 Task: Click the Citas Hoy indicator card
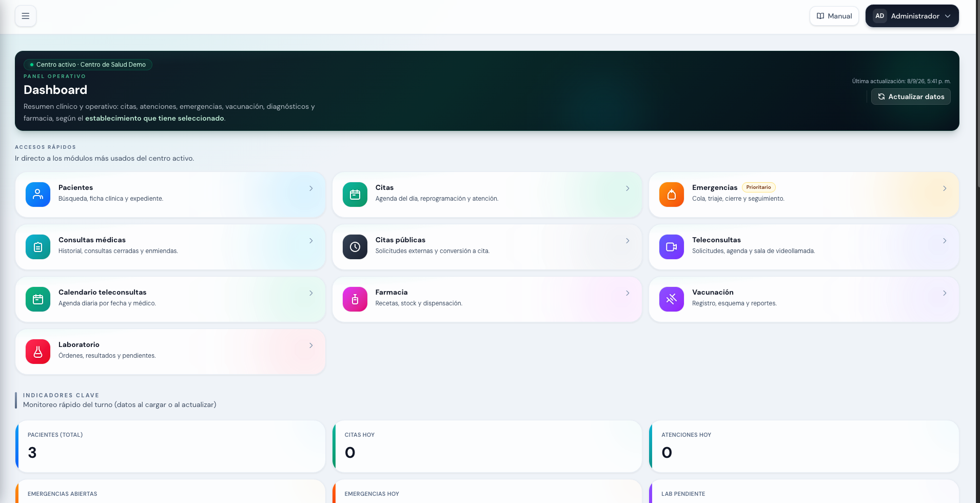point(487,447)
